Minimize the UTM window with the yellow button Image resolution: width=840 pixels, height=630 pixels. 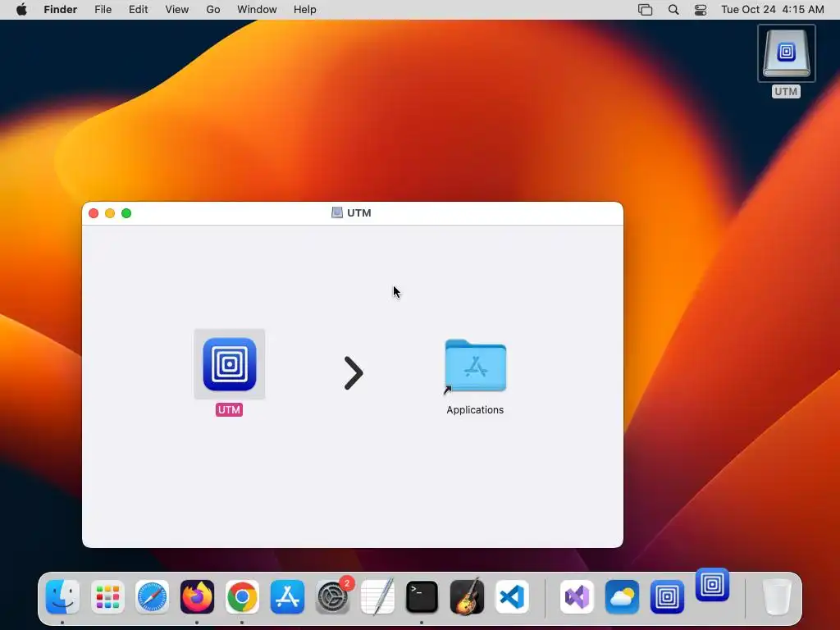coord(110,213)
